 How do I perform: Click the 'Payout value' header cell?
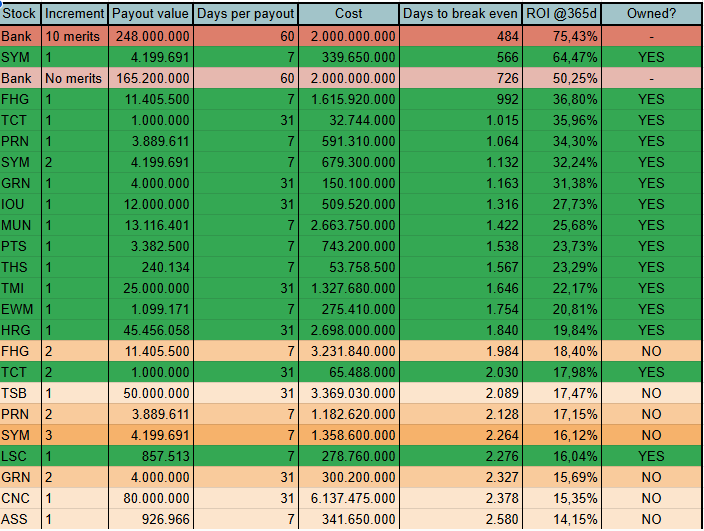coord(150,13)
